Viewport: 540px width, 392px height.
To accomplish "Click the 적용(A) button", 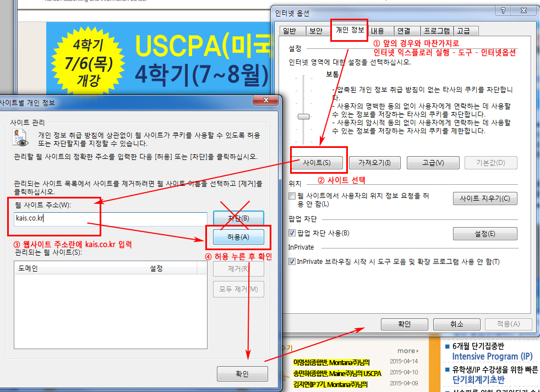I will pos(508,324).
